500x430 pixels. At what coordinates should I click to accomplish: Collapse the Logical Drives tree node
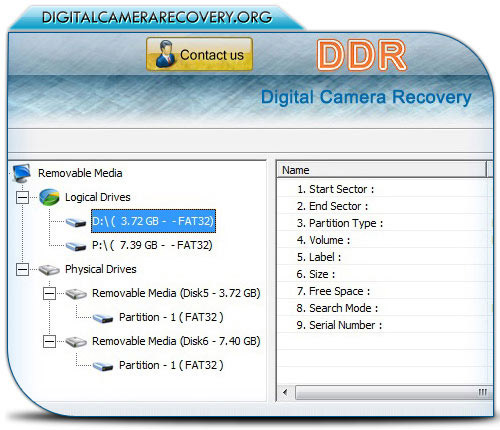tap(22, 197)
